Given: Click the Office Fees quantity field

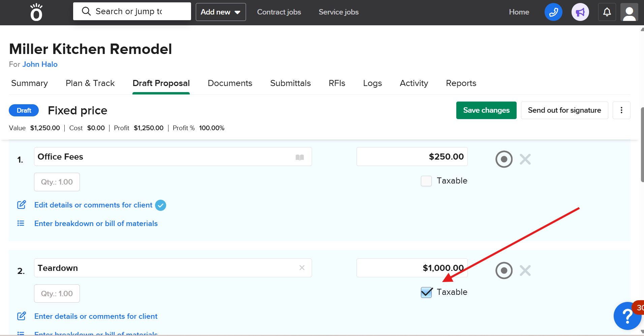Looking at the screenshot, I should tap(57, 182).
